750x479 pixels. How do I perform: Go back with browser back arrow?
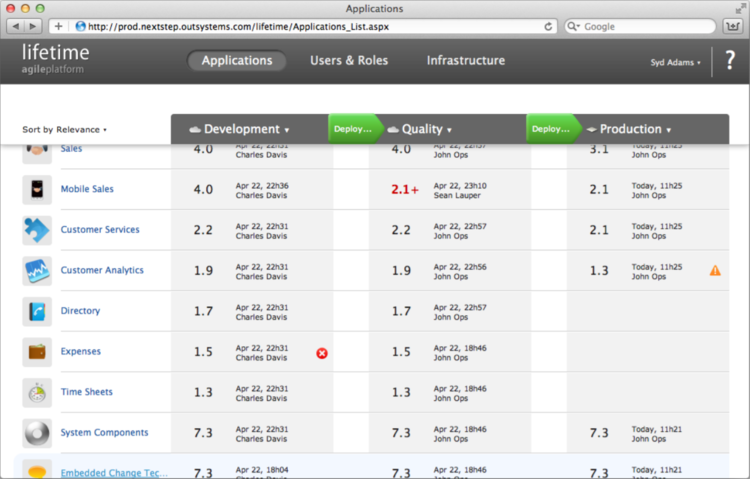click(x=15, y=26)
